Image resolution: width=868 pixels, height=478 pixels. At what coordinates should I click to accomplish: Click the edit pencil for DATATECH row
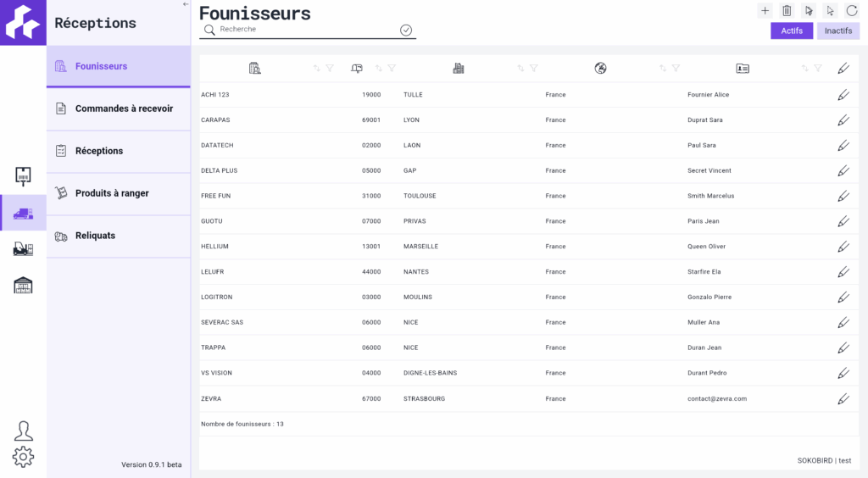(x=843, y=146)
